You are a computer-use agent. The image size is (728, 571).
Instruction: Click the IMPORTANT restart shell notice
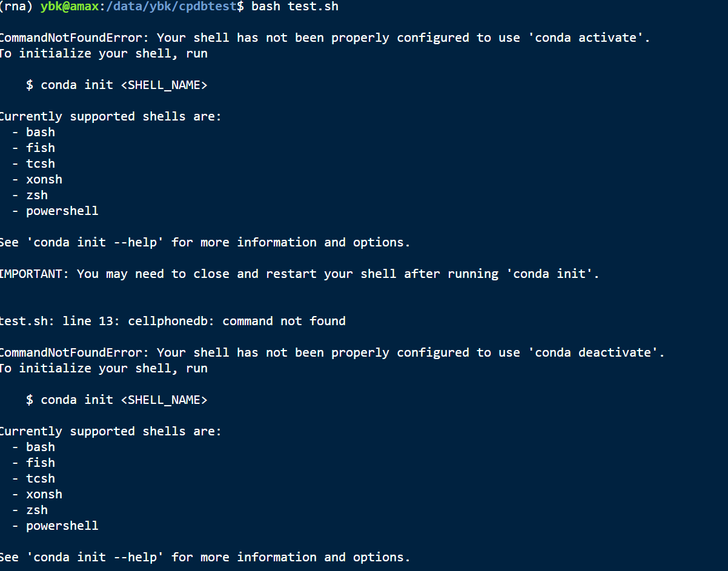click(x=299, y=274)
